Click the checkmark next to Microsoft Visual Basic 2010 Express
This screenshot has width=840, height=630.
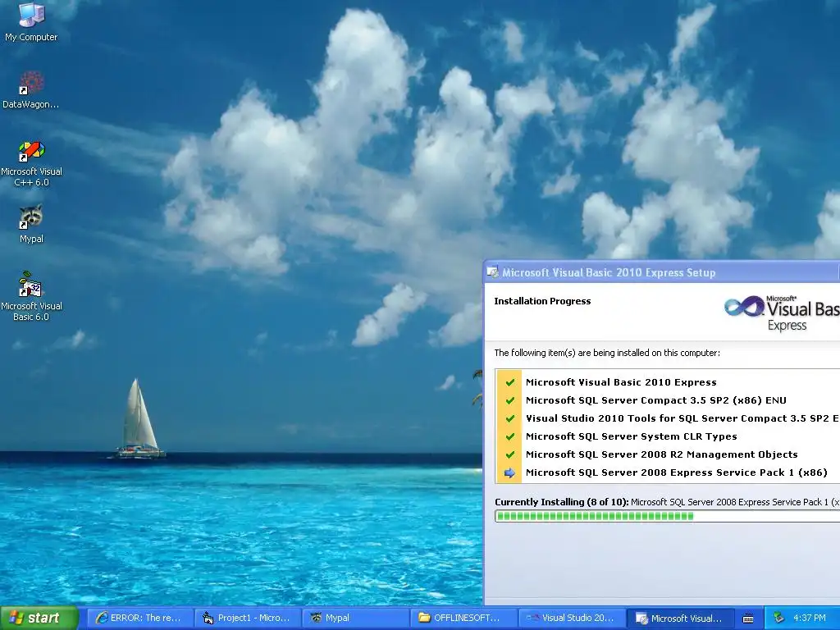click(x=510, y=382)
